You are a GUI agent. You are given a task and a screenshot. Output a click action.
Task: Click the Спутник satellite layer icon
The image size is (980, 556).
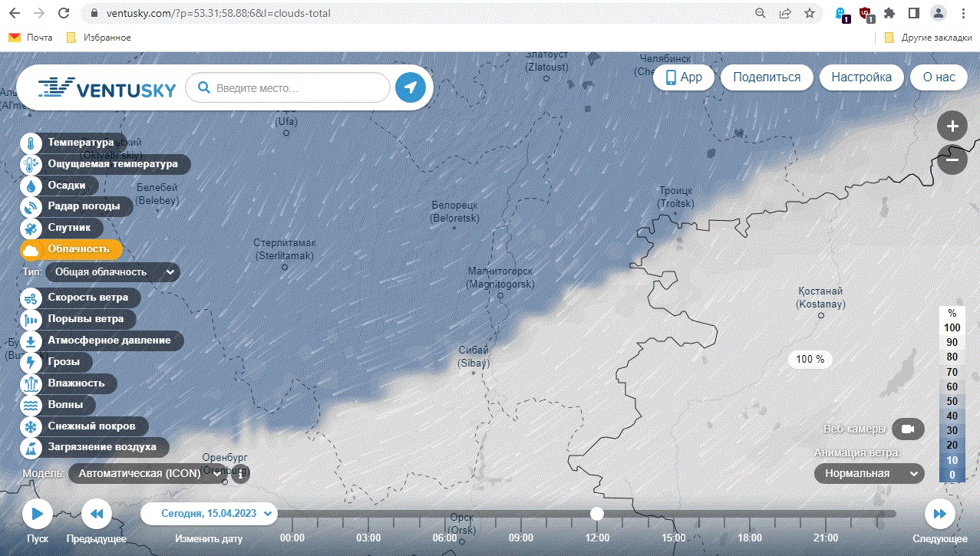31,229
